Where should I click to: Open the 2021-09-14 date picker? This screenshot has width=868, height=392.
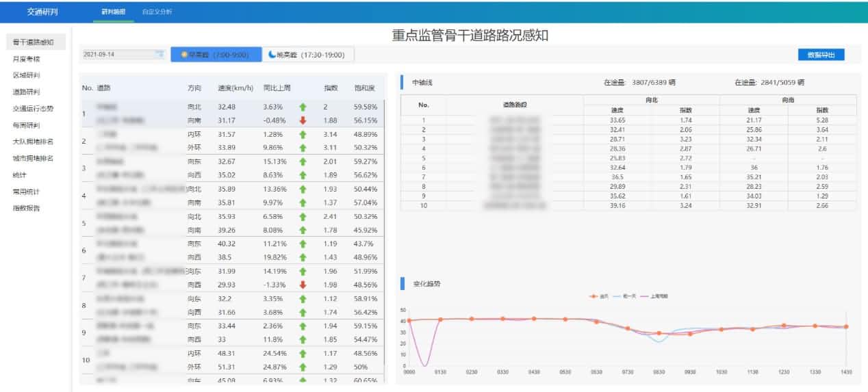(x=116, y=55)
